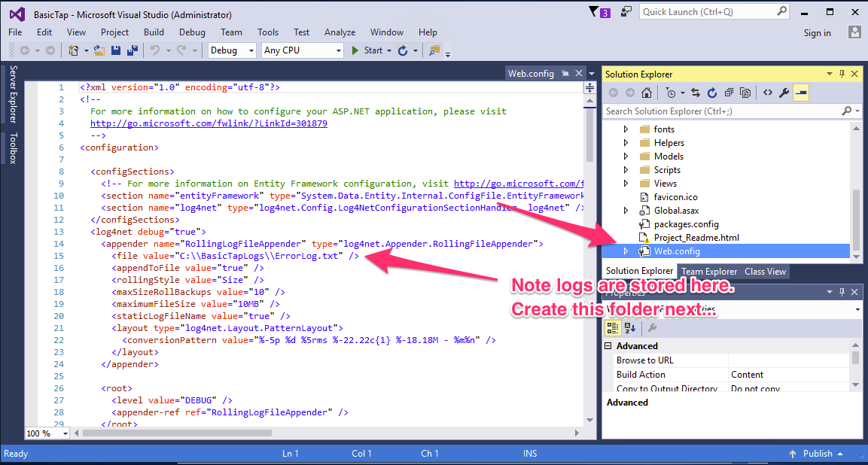868x465 pixels.
Task: Save the current file with the Save icon
Action: click(x=116, y=50)
